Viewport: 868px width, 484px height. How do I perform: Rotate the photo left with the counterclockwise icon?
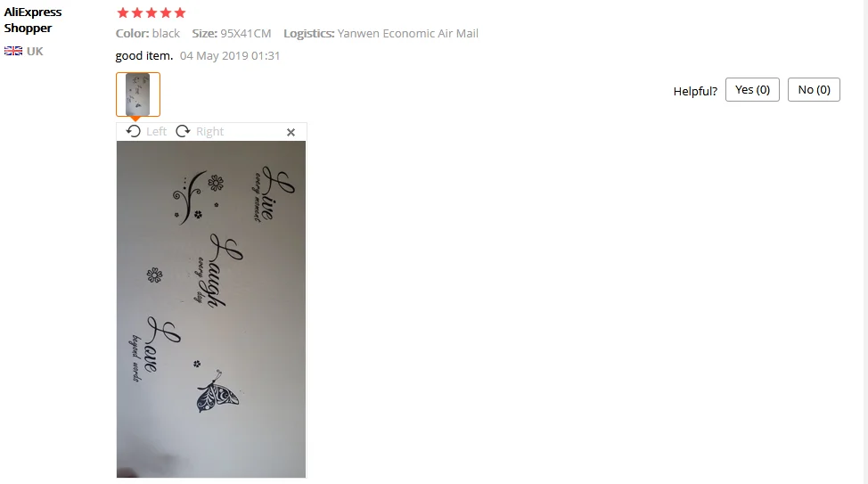(x=133, y=131)
